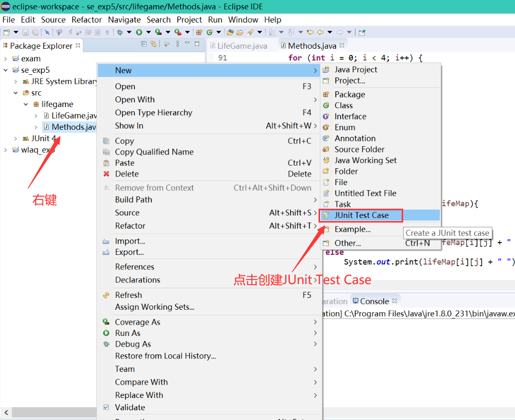Screen dimensions: 515x420
Task: Click the New Java Package toolbar icon
Action: 199,32
